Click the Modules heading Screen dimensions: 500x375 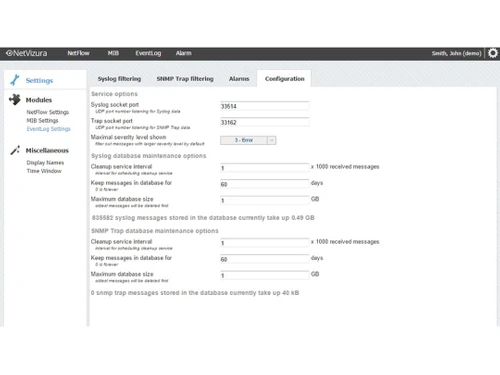click(39, 100)
